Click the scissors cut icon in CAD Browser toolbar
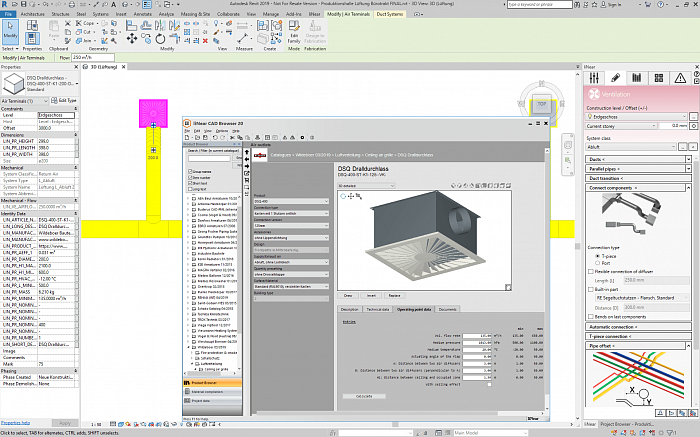Screen dimensions: 700x437 [233, 137]
